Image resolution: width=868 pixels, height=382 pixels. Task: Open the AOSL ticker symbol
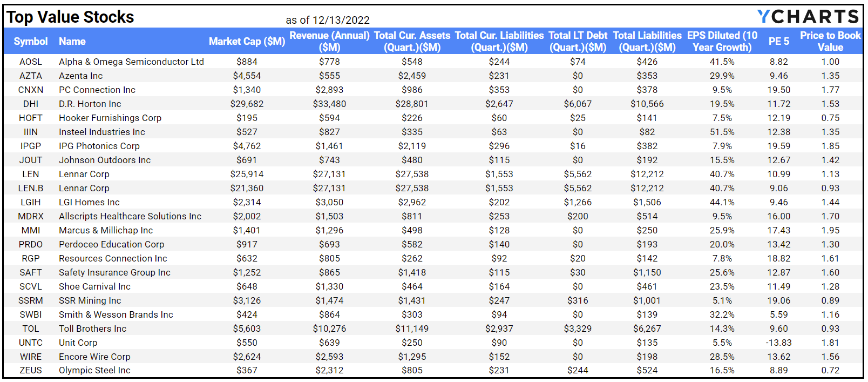[31, 62]
